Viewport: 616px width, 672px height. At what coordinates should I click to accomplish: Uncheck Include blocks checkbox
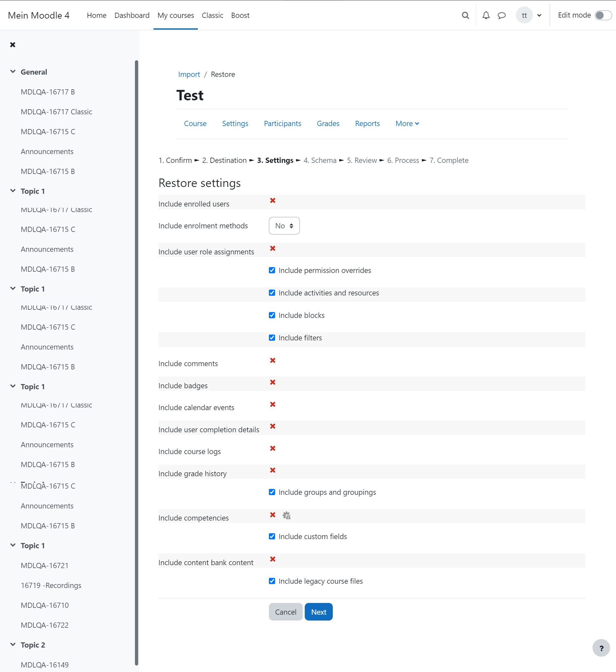pos(272,315)
